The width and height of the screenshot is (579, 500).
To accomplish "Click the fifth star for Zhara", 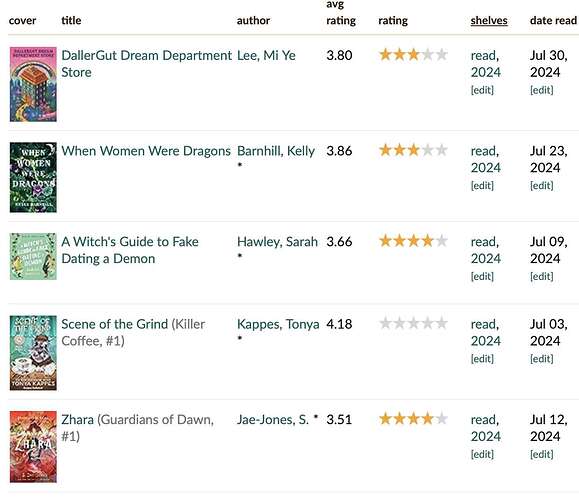I will click(442, 419).
